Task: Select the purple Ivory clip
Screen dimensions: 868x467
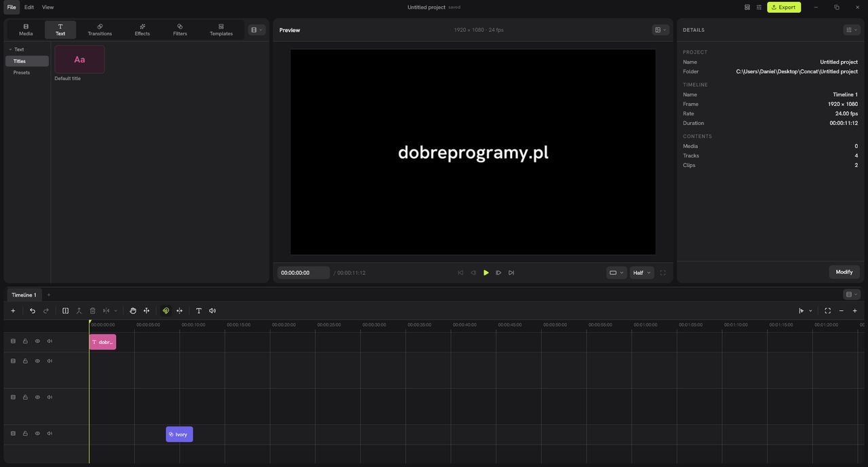Action: pyautogui.click(x=180, y=434)
